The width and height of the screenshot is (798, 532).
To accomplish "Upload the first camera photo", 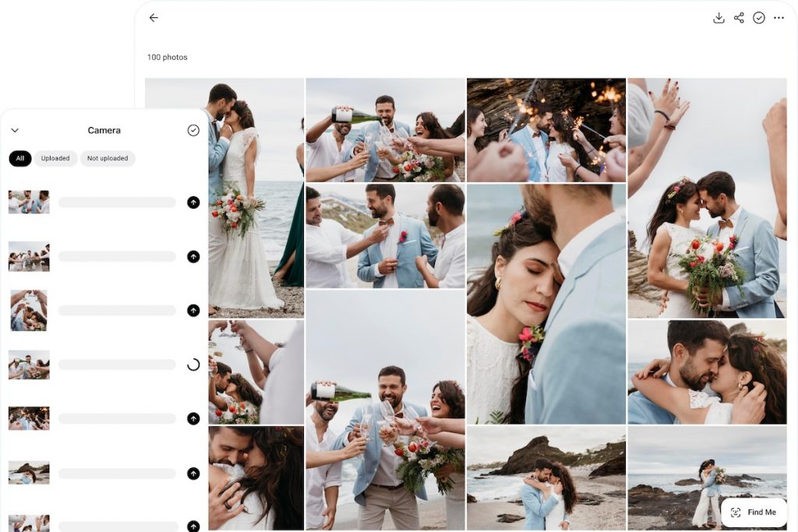I will pyautogui.click(x=193, y=203).
